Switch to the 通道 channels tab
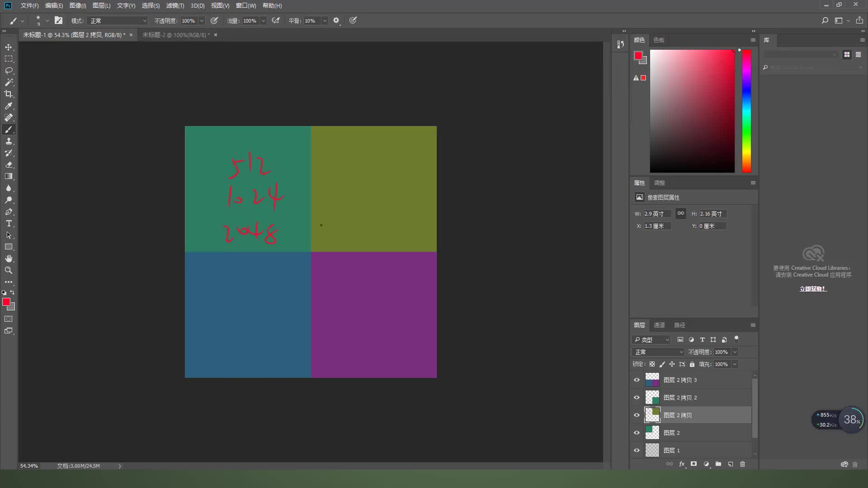 click(659, 325)
